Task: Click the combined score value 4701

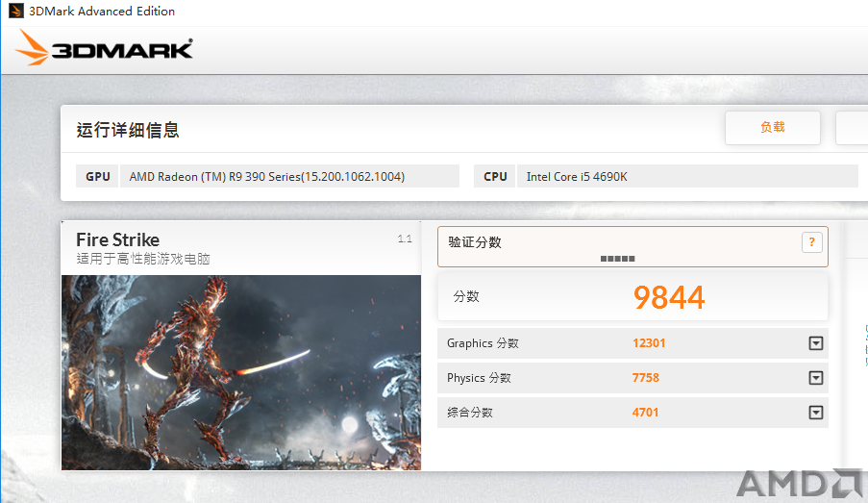Action: (x=645, y=413)
